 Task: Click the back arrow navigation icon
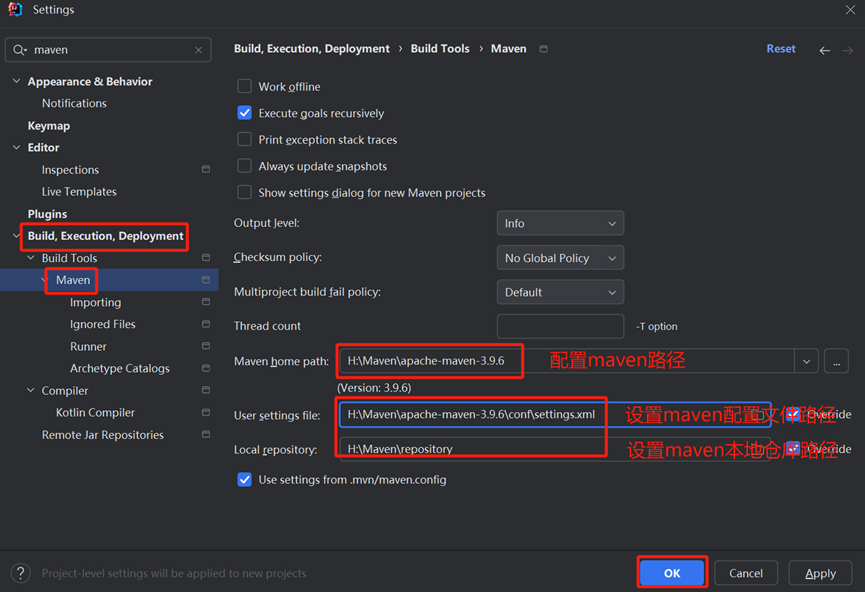[825, 51]
